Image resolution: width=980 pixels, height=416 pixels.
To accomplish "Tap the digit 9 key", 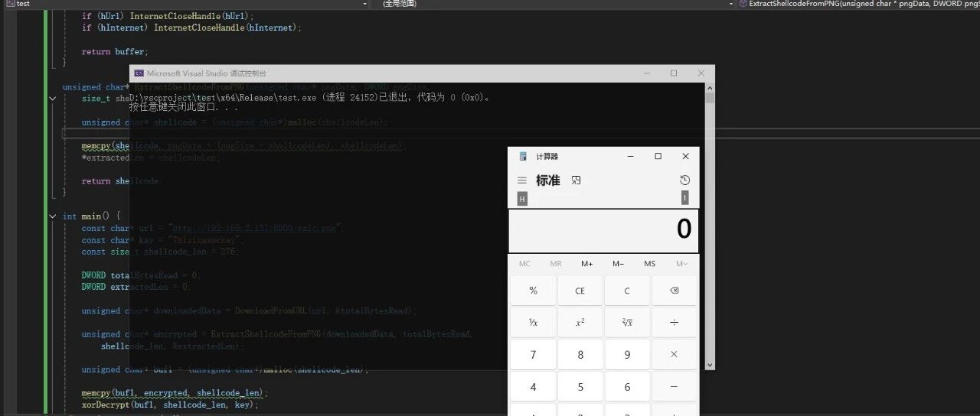I will [x=627, y=355].
